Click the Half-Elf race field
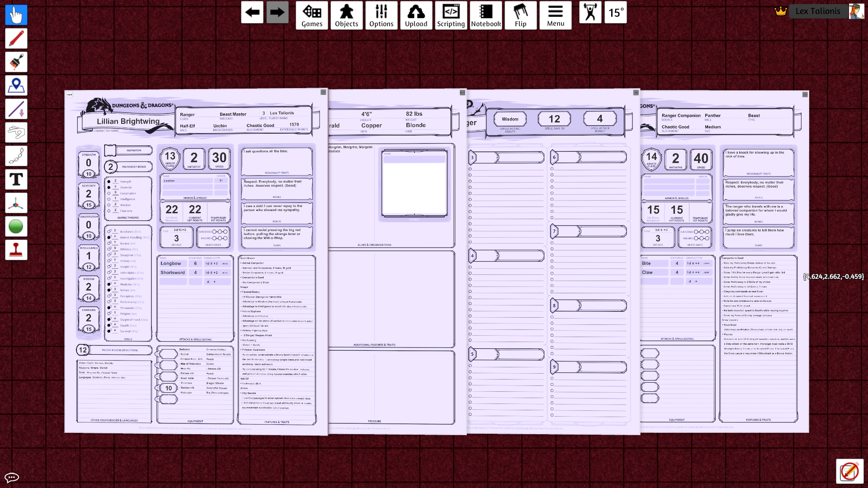Image resolution: width=868 pixels, height=488 pixels. point(188,126)
